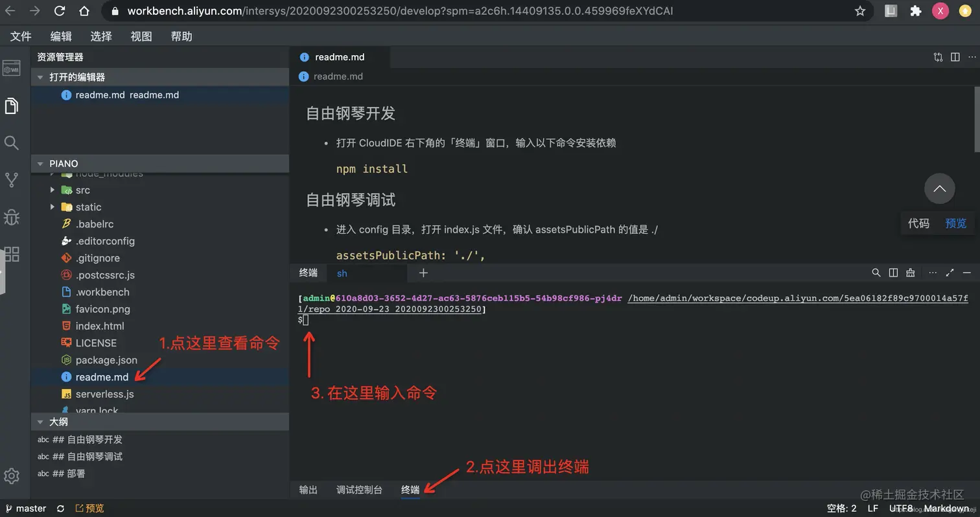Switch to the 预览 mode in code/preview toggle
This screenshot has height=517, width=980.
[955, 223]
